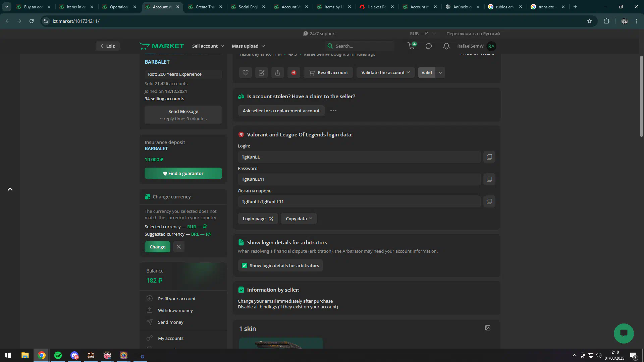Switch to the translate Google tab
The image size is (644, 362).
548,7
